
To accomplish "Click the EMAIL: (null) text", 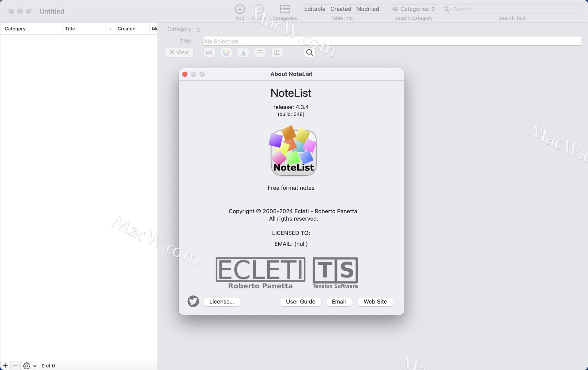I will tap(291, 244).
